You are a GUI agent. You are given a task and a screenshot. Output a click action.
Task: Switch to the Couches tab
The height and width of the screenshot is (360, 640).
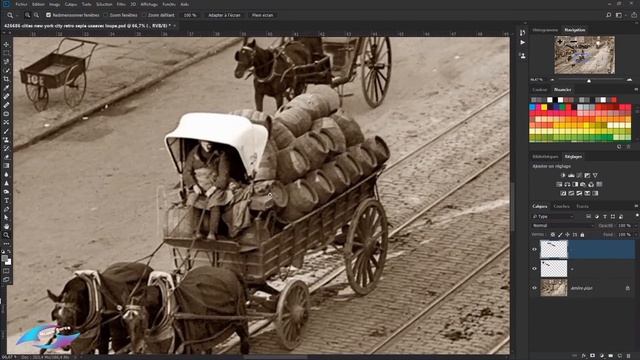(x=561, y=206)
